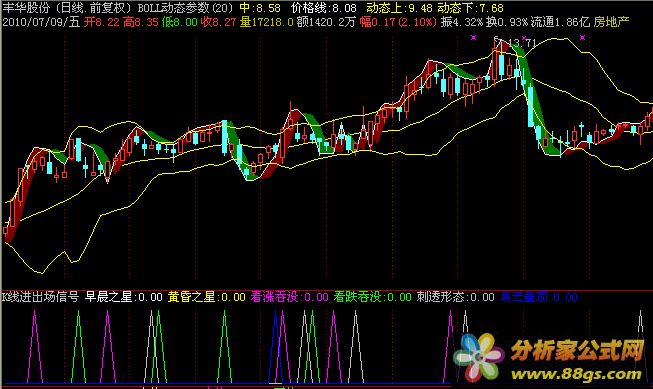Click the amplitude 振4.32%

click(461, 22)
